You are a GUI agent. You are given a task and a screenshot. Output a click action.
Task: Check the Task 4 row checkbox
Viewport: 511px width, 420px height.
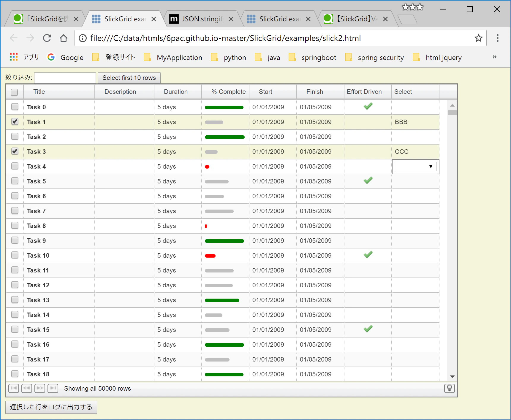[15, 166]
